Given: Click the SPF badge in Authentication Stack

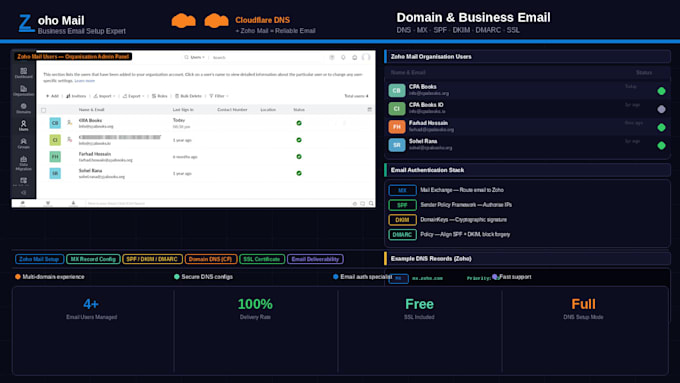Looking at the screenshot, I should coord(402,205).
